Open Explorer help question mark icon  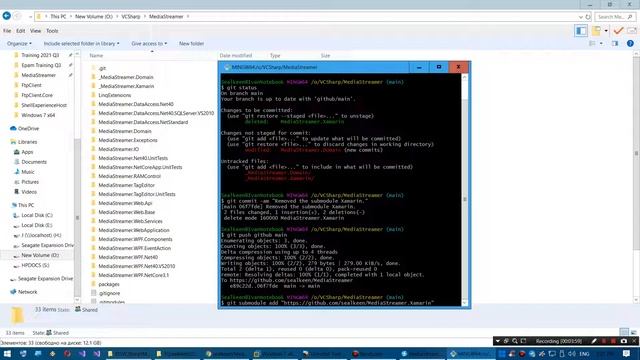coord(630,43)
